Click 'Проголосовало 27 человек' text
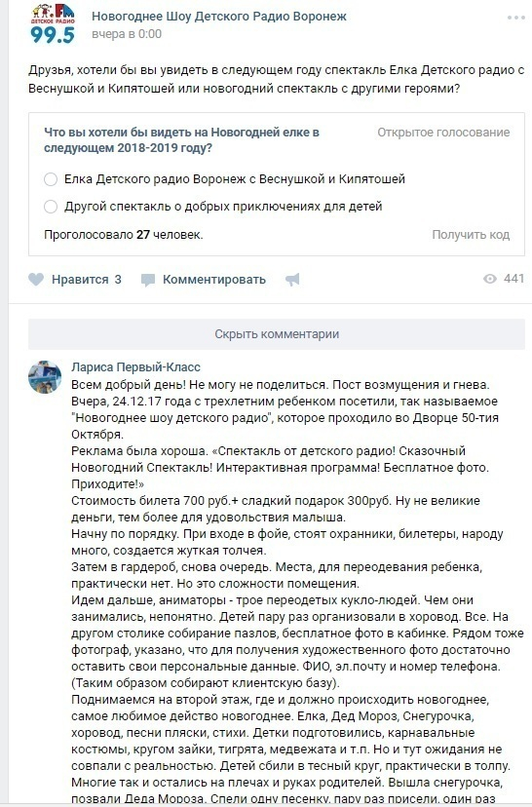This screenshot has height=807, width=532. [x=124, y=235]
